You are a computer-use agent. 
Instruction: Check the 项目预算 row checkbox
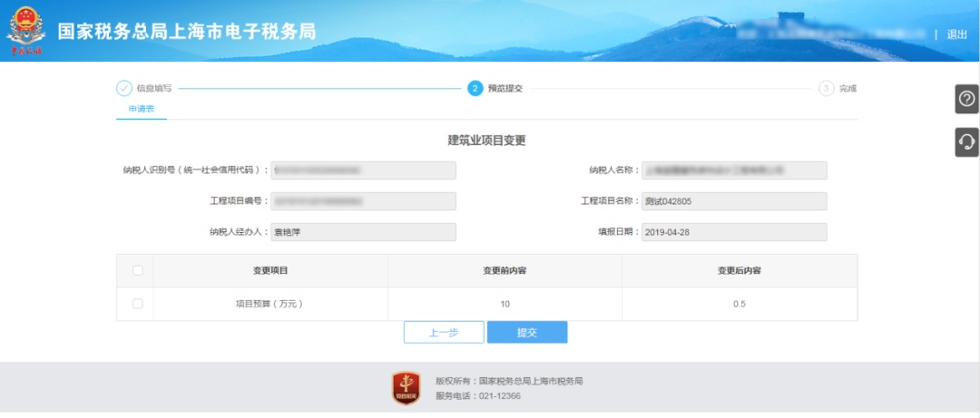pyautogui.click(x=137, y=304)
